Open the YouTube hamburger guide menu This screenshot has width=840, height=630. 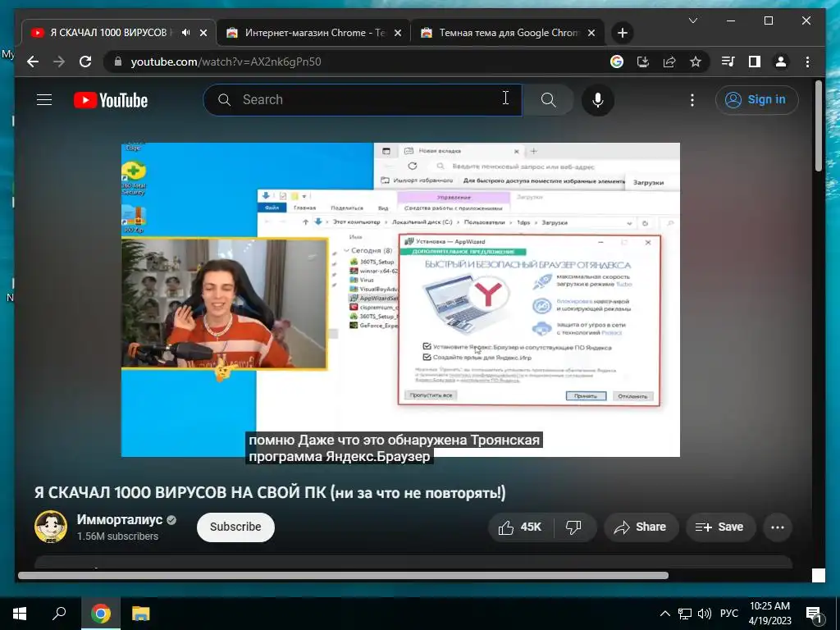[x=44, y=99]
